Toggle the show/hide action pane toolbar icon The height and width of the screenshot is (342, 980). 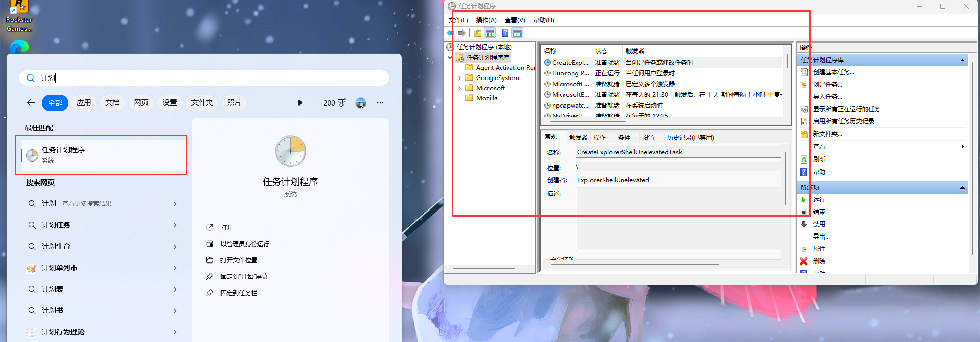coord(518,33)
